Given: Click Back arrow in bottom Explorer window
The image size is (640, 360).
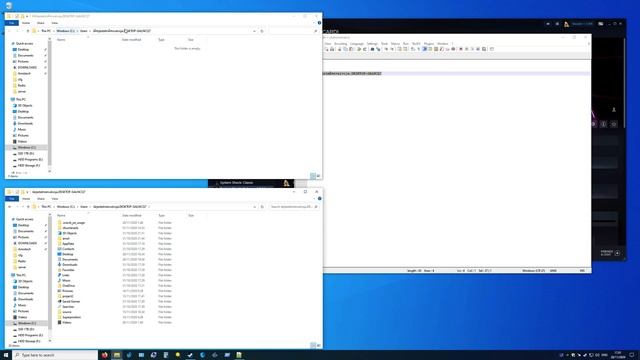Looking at the screenshot, I should click(9, 207).
